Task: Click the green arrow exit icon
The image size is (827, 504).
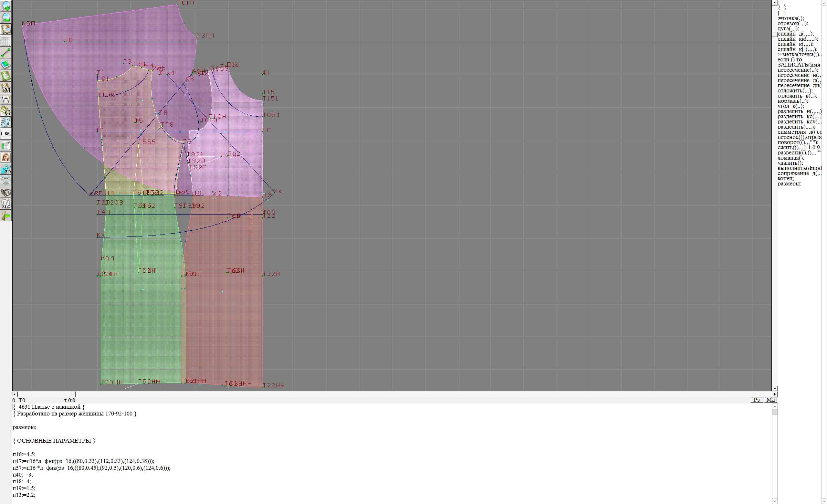Action: [6, 216]
